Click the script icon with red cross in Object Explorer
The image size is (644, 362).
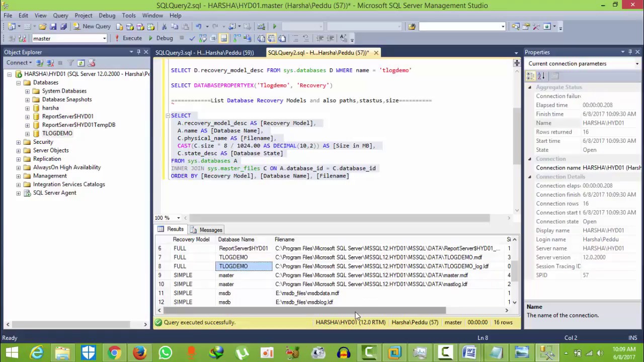pyautogui.click(x=92, y=63)
